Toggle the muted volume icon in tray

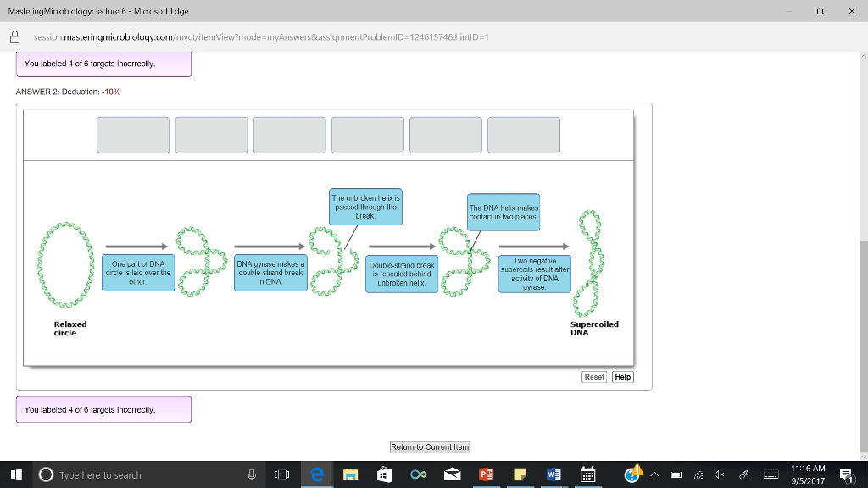click(719, 474)
